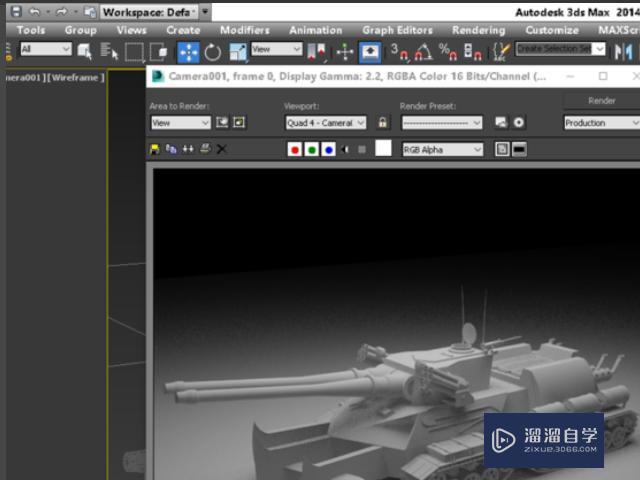Click the white color swatch

[383, 149]
